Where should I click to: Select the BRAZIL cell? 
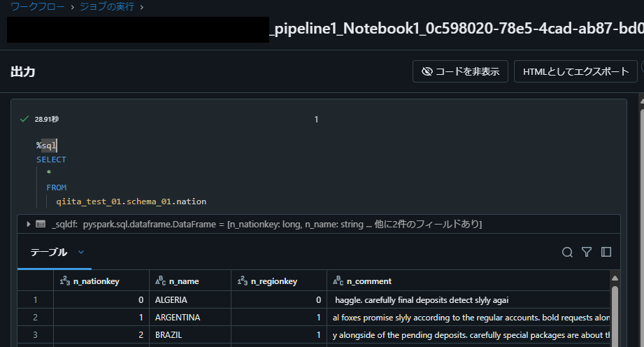[190, 335]
